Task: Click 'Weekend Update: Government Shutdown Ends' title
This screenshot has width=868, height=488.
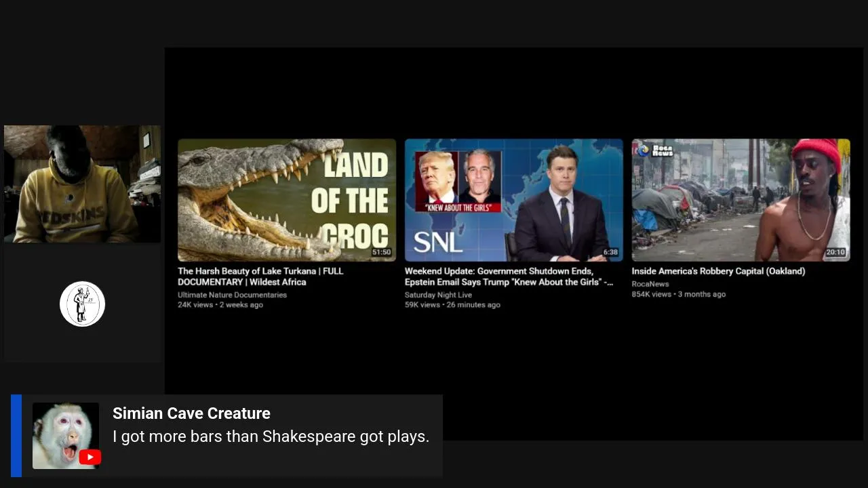Action: tap(509, 277)
